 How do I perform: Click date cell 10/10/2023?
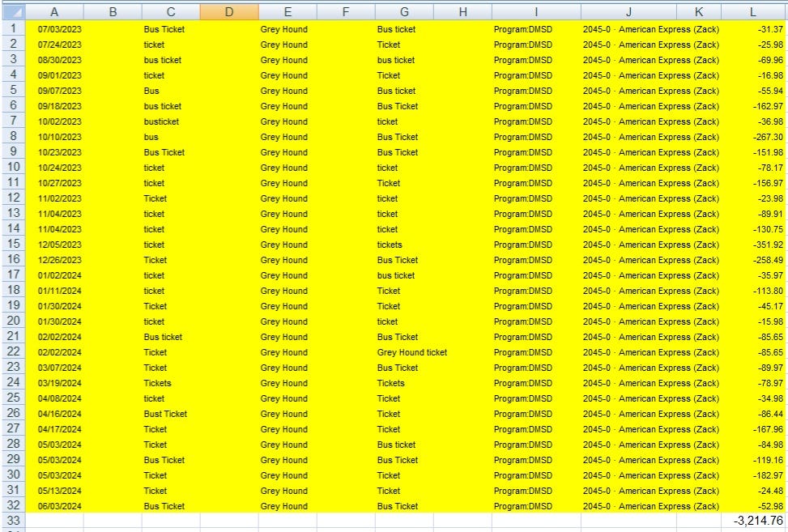(54, 137)
